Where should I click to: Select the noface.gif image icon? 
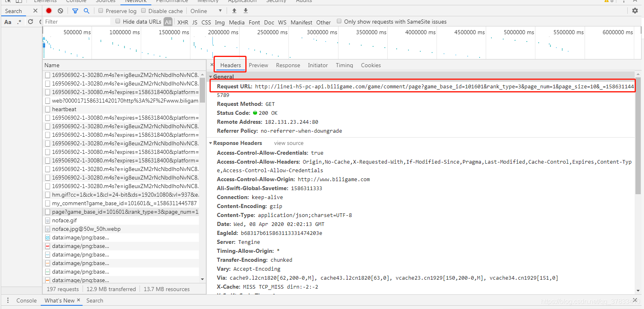pos(48,220)
